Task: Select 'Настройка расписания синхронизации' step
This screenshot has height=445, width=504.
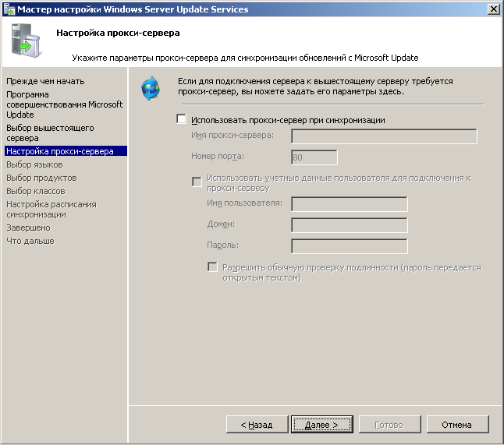Action: [51, 210]
